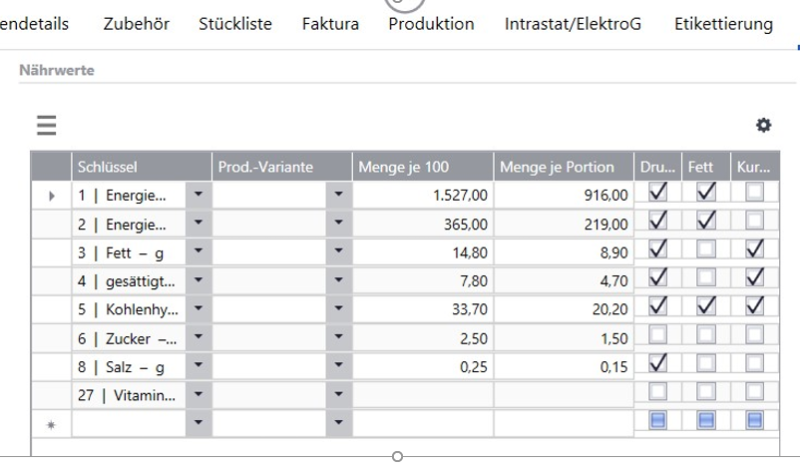Open the gear settings icon
Image resolution: width=800 pixels, height=475 pixels.
tap(763, 125)
